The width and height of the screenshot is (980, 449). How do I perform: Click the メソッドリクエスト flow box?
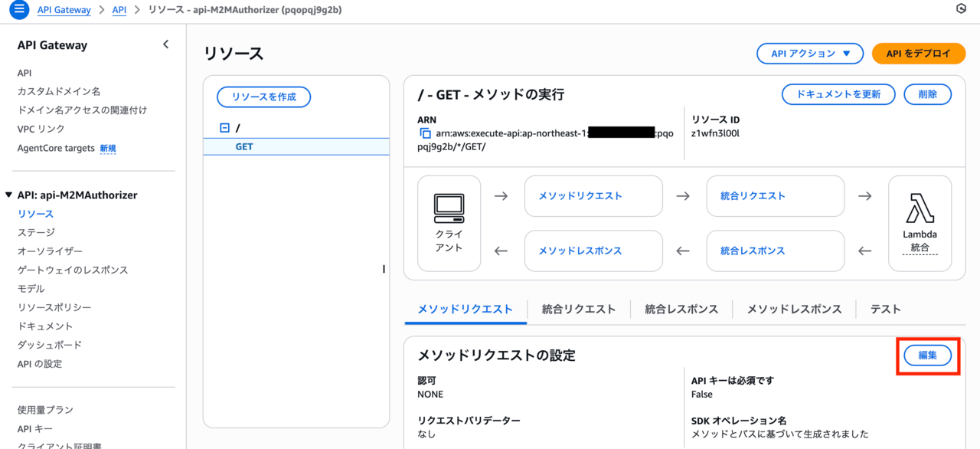click(593, 196)
